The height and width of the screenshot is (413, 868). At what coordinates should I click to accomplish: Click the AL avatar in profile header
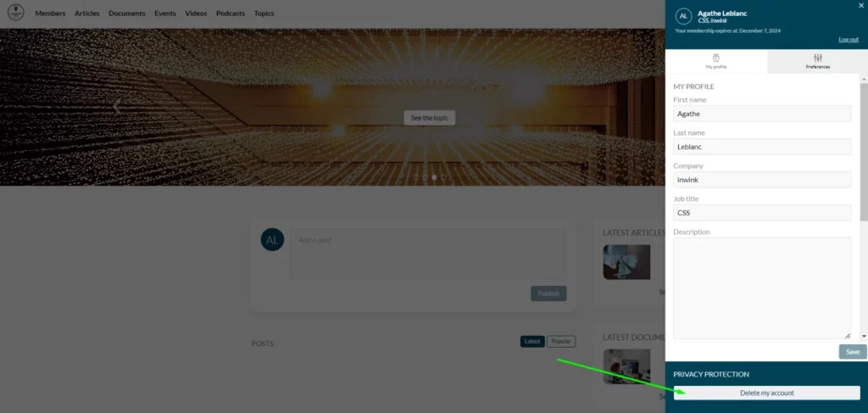coord(683,17)
